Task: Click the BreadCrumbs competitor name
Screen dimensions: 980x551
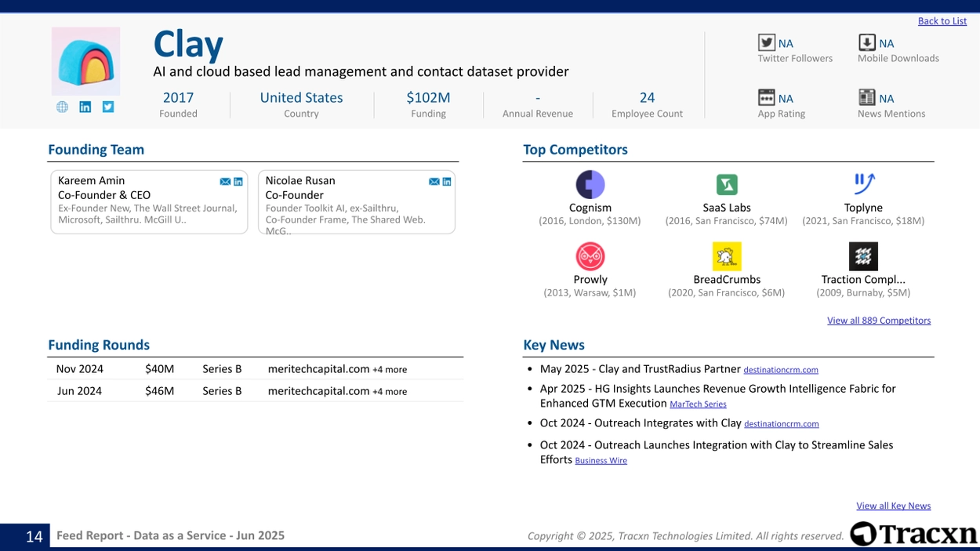Action: click(727, 280)
